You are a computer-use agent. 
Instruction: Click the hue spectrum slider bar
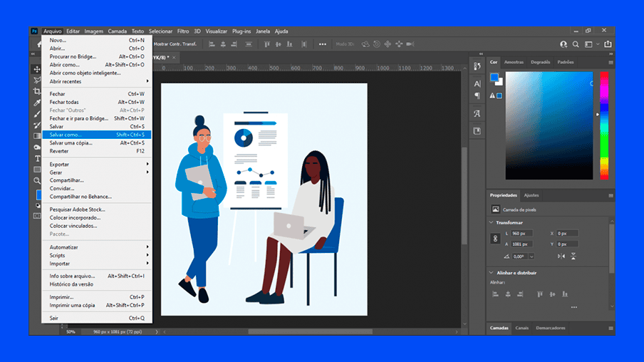603,125
